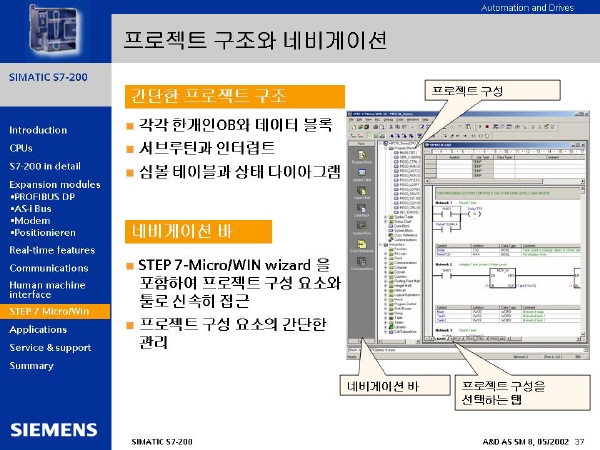Expand the Symbol Table node in project tree
Viewport: 600px width, 450px height.
coord(385,217)
